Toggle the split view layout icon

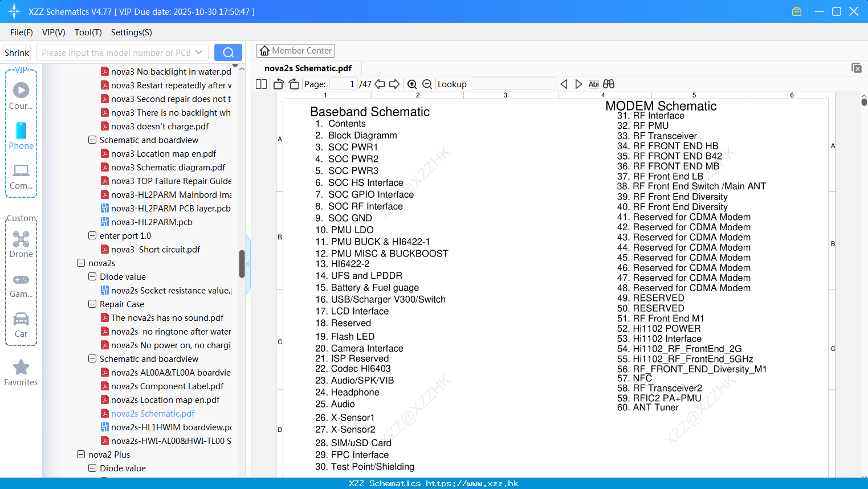(x=261, y=84)
